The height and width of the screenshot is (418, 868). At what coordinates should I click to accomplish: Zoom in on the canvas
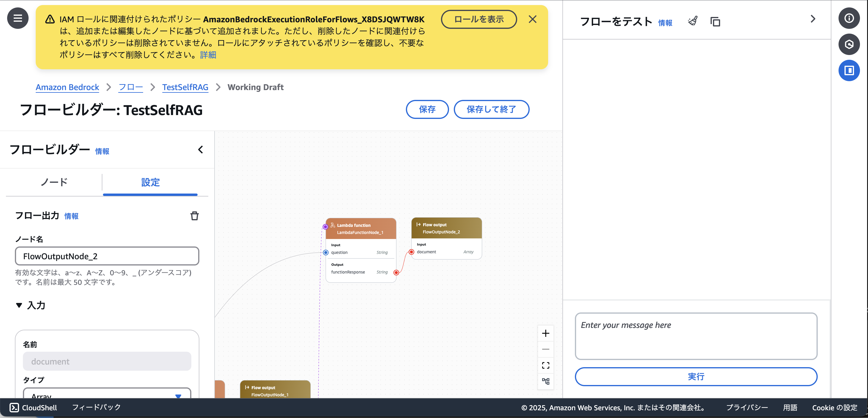pyautogui.click(x=545, y=333)
